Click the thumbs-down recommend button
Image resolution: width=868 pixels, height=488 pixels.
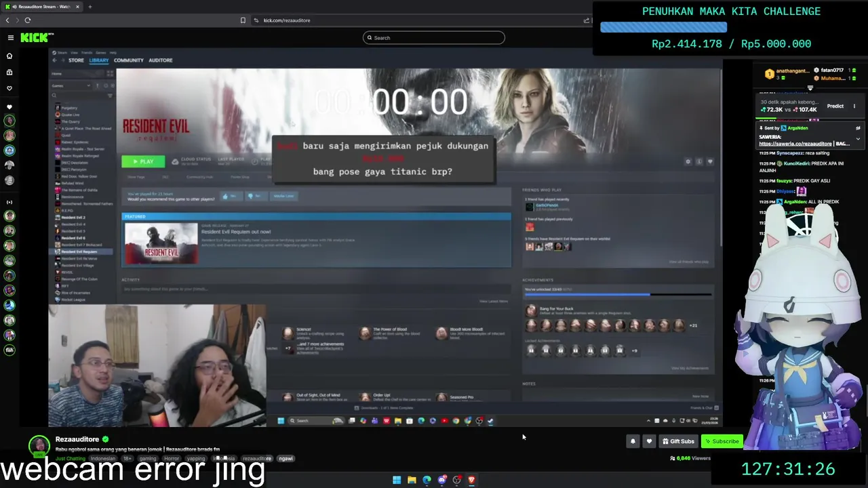point(256,196)
